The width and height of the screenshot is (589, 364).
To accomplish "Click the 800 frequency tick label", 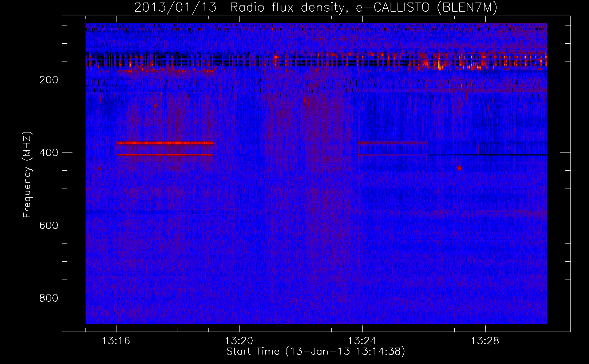I will [49, 298].
